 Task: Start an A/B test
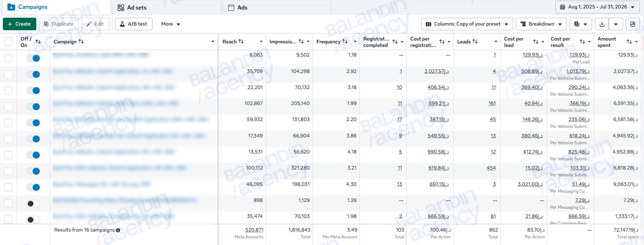click(134, 24)
